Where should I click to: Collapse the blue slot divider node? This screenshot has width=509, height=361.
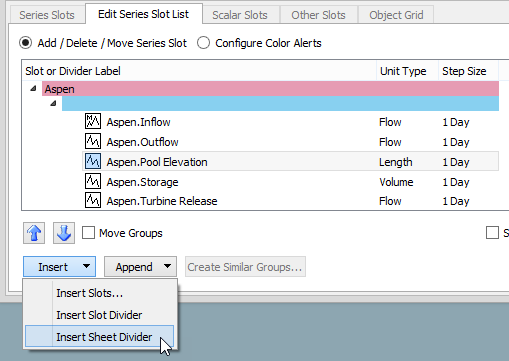click(53, 103)
